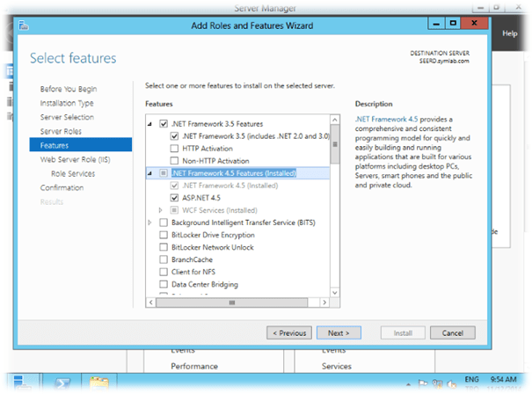This screenshot has width=532, height=394.
Task: Check the BitLocker Drive Encryption feature
Action: coord(163,235)
